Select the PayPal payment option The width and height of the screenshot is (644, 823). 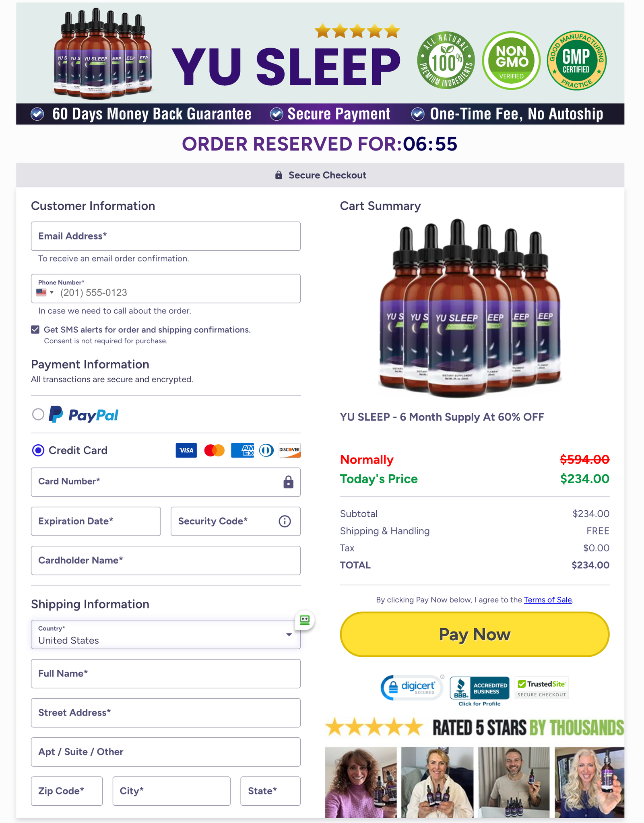click(x=38, y=414)
